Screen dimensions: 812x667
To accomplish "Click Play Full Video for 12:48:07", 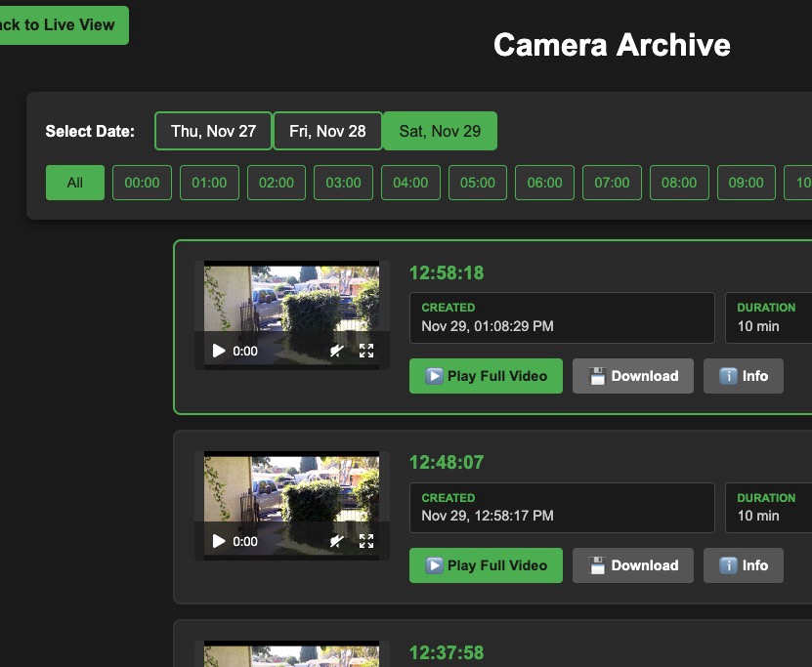I will tap(486, 565).
